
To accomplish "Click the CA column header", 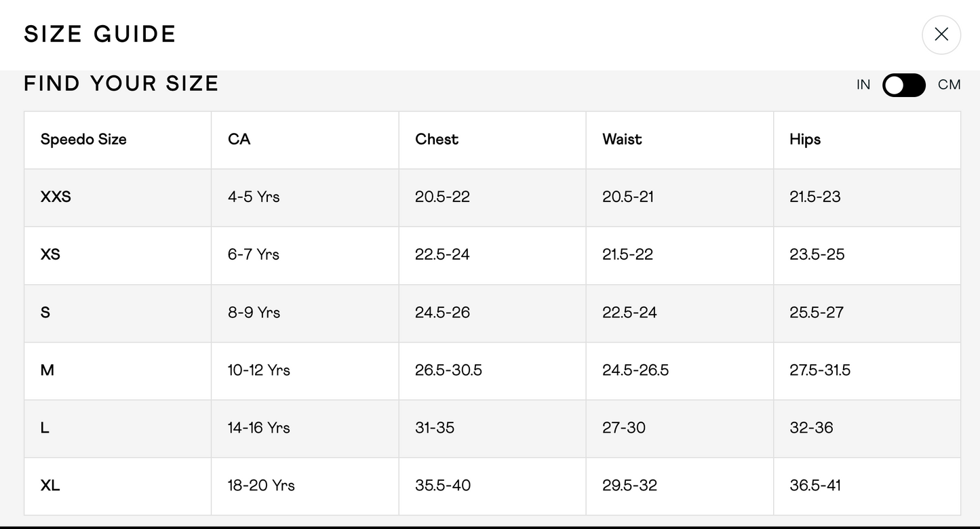I will (239, 139).
